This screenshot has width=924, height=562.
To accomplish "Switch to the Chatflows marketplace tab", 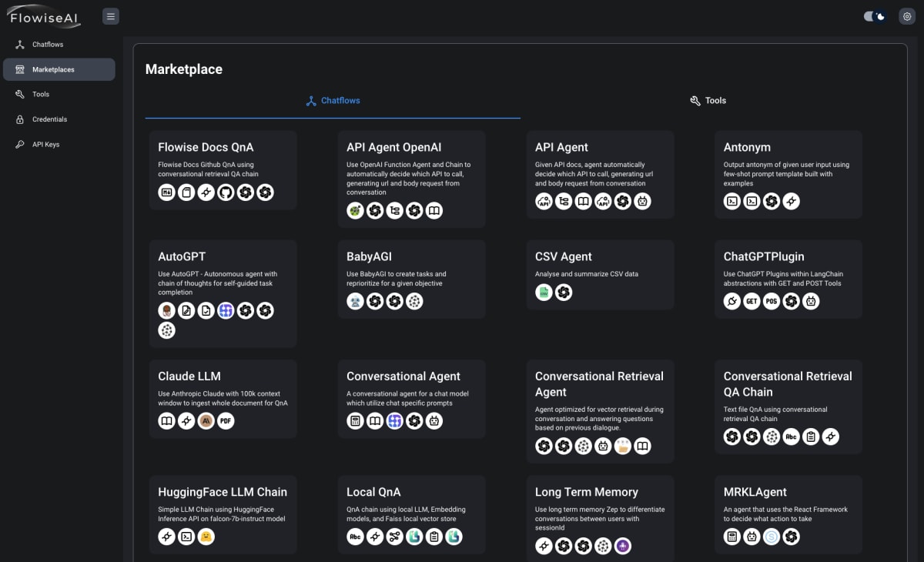I will [333, 101].
